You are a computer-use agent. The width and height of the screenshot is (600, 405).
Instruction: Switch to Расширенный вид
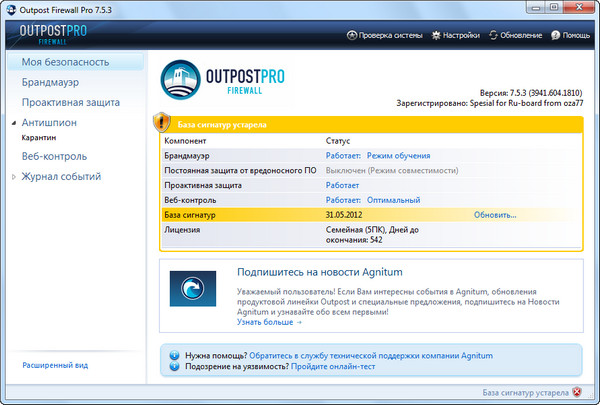pos(55,365)
